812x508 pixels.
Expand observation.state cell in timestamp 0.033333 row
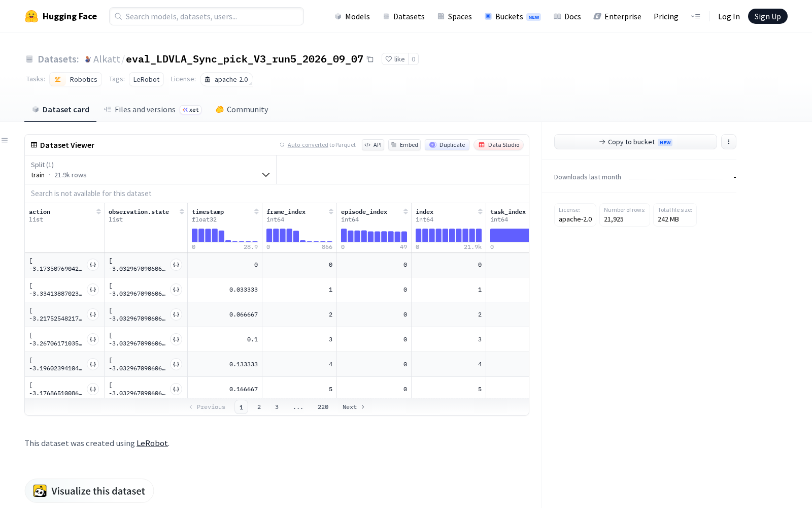click(x=176, y=290)
